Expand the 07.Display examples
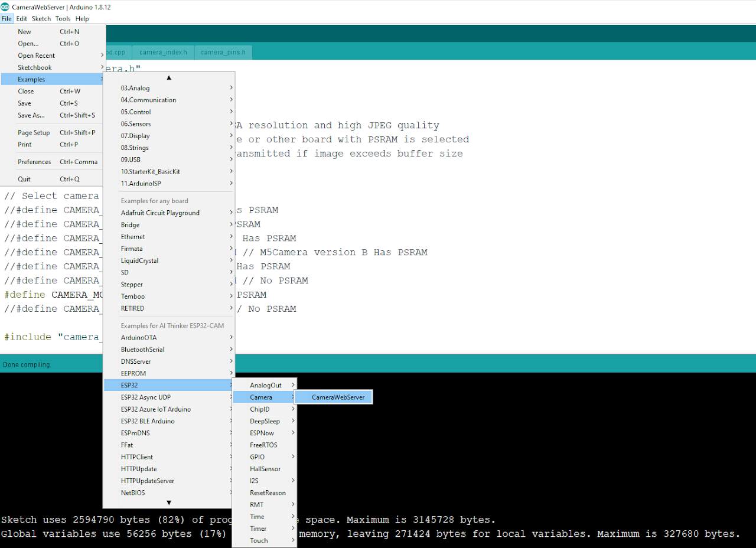Image resolution: width=756 pixels, height=548 pixels. pyautogui.click(x=169, y=136)
